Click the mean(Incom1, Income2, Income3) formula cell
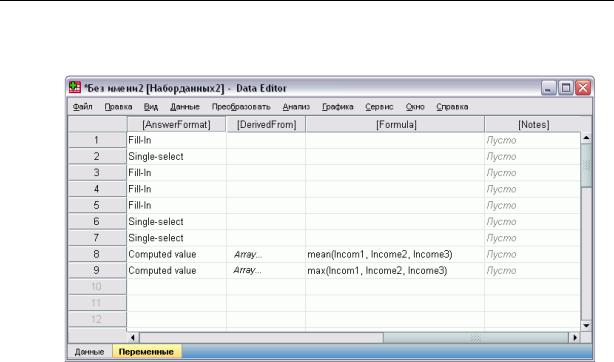The height and width of the screenshot is (362, 614). coord(395,254)
